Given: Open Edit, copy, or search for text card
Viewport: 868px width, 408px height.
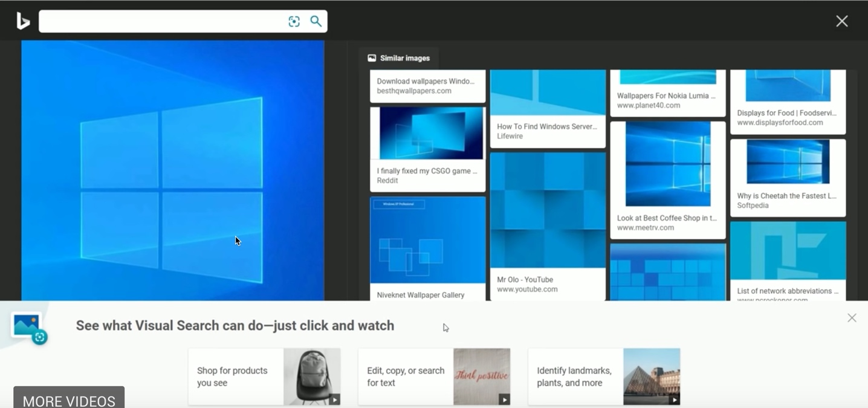Looking at the screenshot, I should click(x=435, y=377).
